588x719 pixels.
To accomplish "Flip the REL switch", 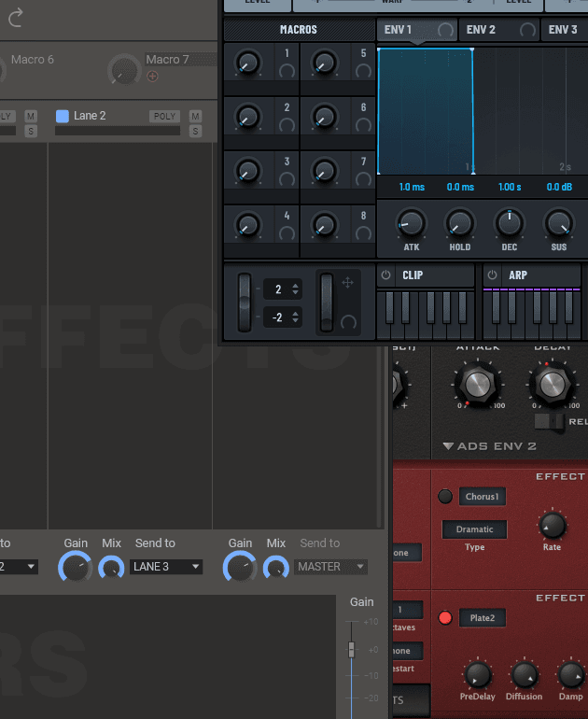I will click(550, 421).
